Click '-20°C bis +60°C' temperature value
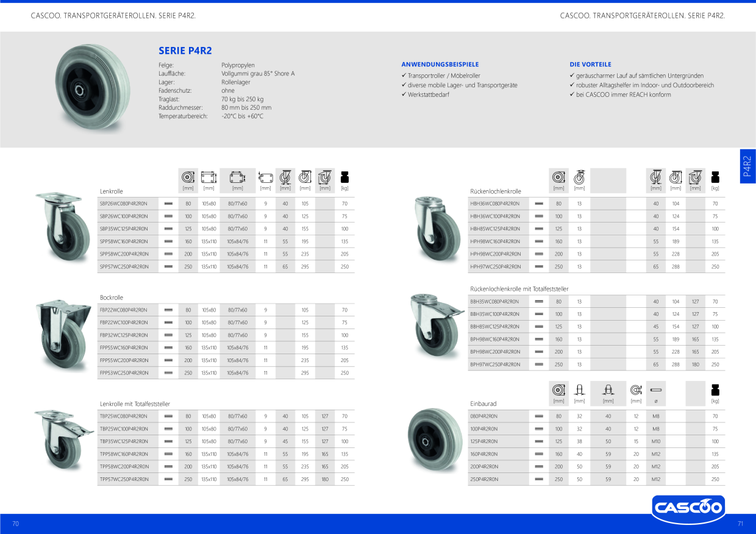Screen dimensions: 756x534 point(243,116)
